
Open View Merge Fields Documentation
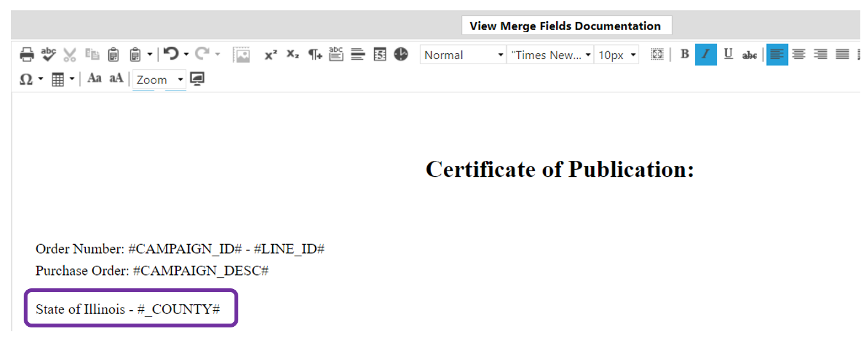(566, 26)
